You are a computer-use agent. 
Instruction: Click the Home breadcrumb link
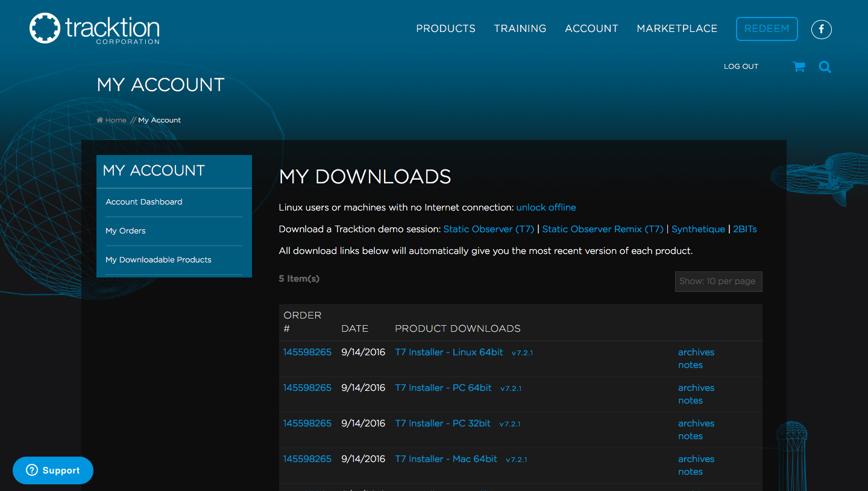(115, 120)
